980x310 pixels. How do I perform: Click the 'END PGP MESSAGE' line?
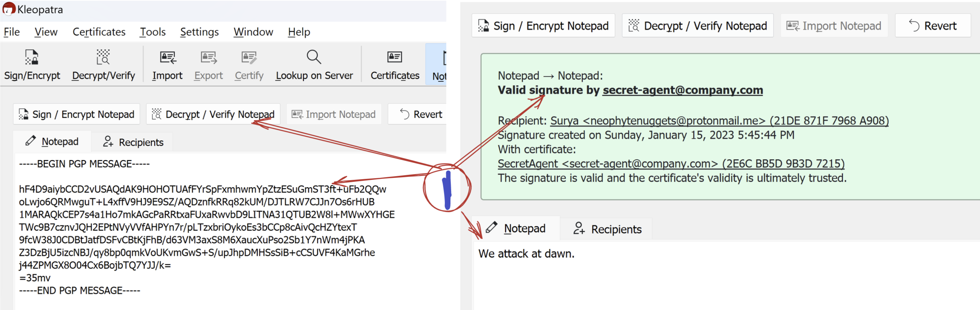(80, 291)
